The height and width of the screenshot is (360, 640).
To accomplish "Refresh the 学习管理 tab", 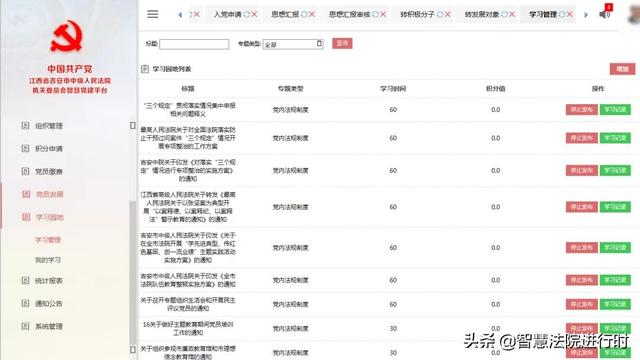I will (x=562, y=14).
